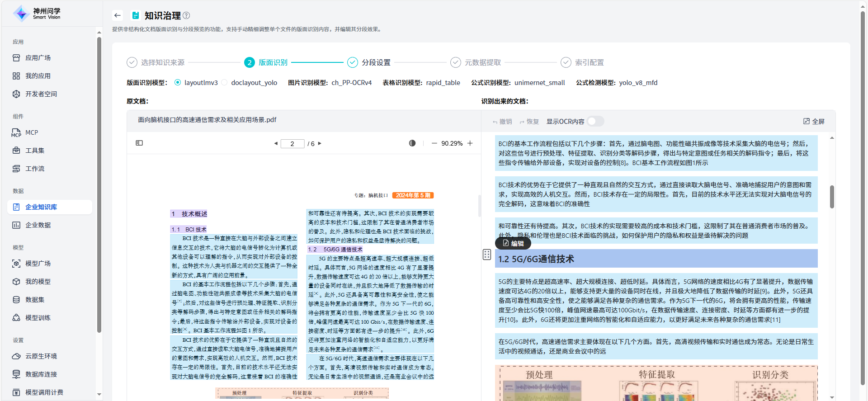
Task: Select the layoutlmv3 layout model
Action: (x=178, y=83)
